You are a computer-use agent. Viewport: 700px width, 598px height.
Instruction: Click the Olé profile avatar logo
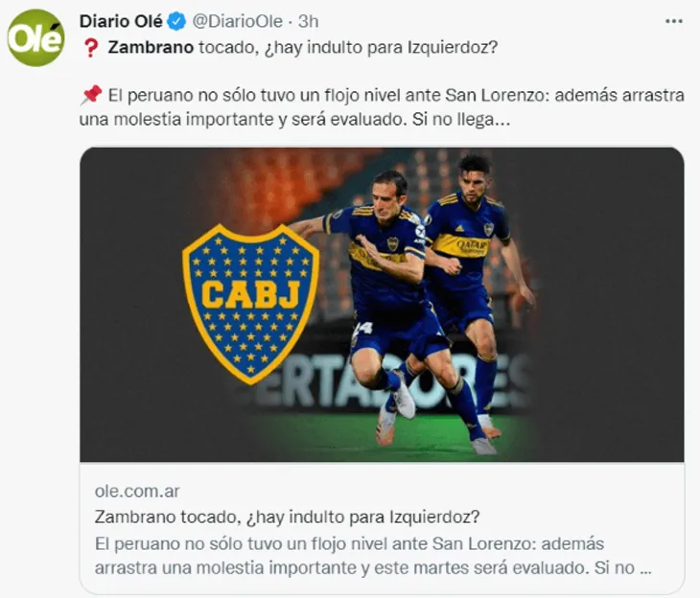click(35, 38)
